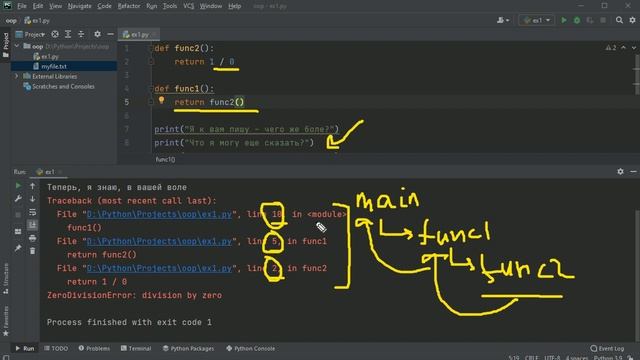Go to previous highlighted problem arrow
Image resolution: width=640 pixels, height=360 pixels.
pyautogui.click(x=623, y=48)
